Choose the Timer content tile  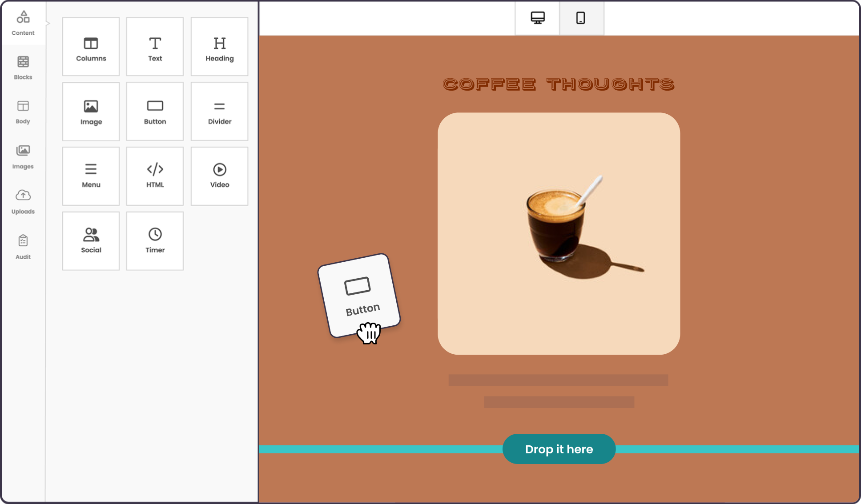(155, 241)
